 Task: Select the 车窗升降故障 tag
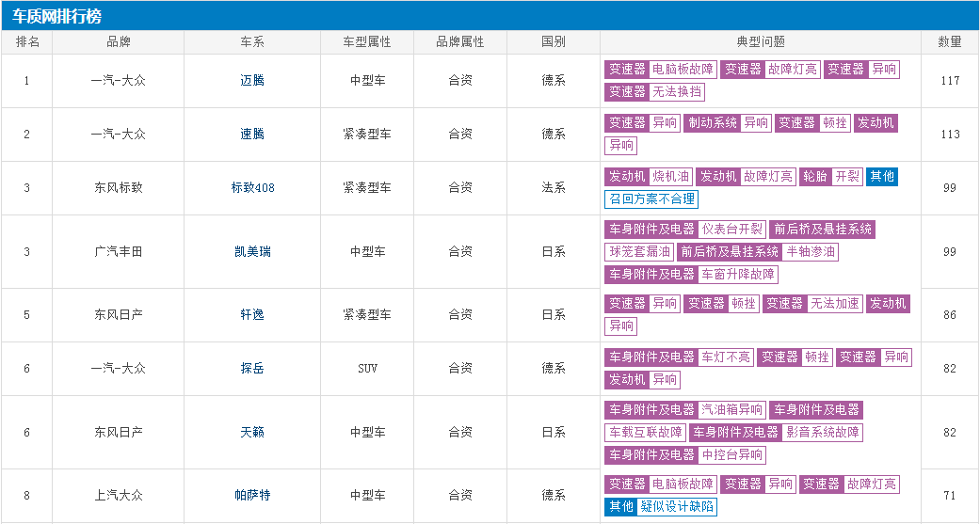737,274
